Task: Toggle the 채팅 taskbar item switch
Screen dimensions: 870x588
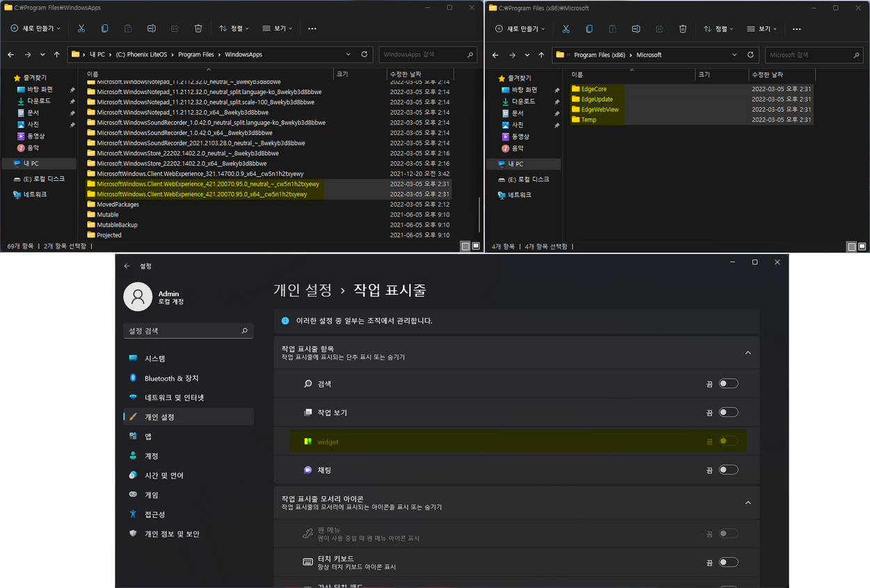Action: (728, 470)
